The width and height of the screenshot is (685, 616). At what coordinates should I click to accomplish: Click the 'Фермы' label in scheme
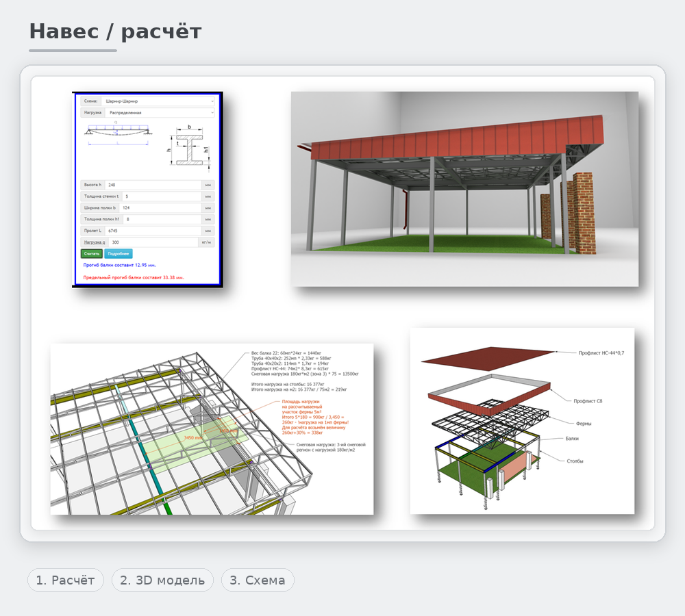(584, 424)
